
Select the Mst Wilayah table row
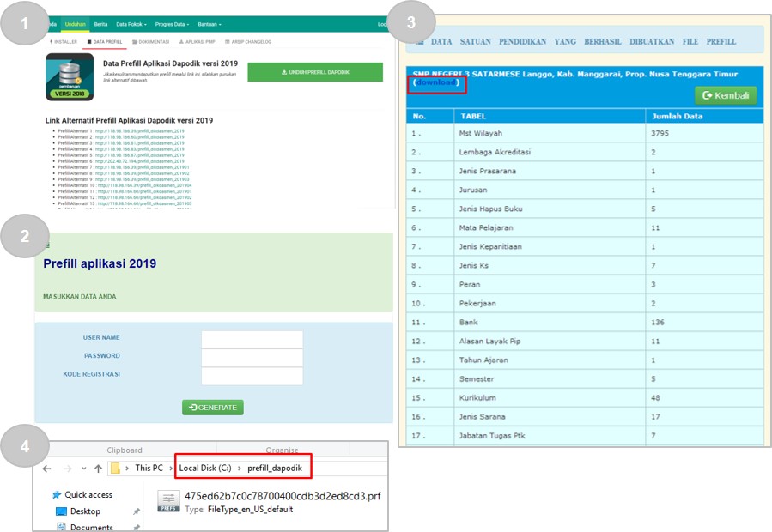pos(585,133)
